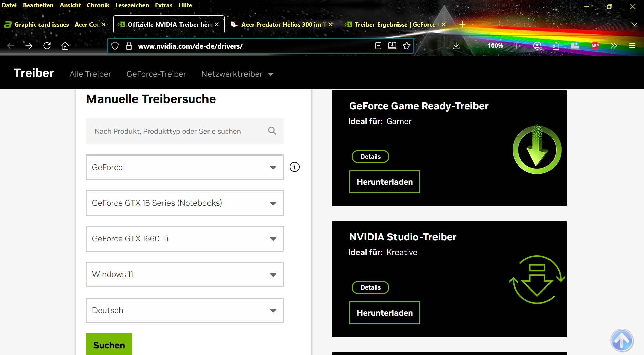
Task: Open the Extras menu
Action: click(x=163, y=5)
